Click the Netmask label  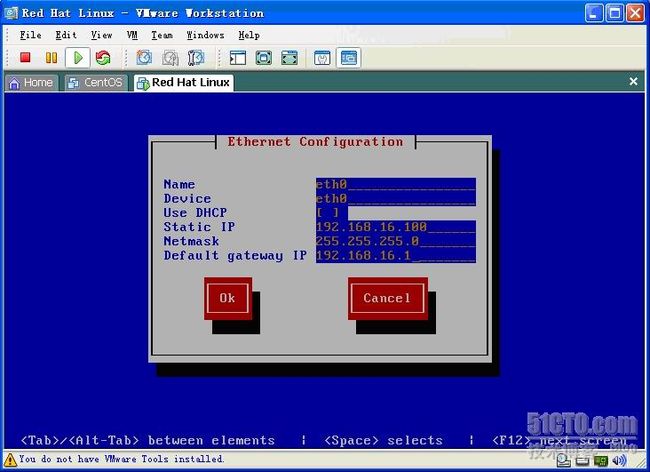[191, 241]
